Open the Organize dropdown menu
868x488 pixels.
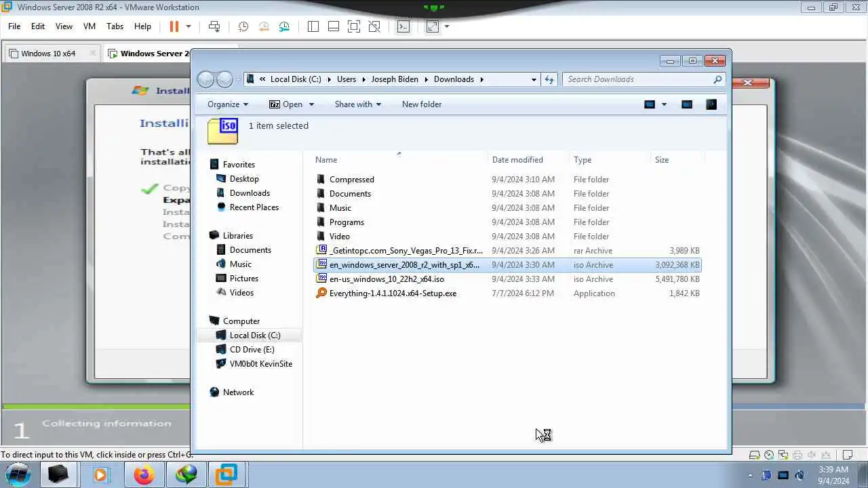click(228, 104)
